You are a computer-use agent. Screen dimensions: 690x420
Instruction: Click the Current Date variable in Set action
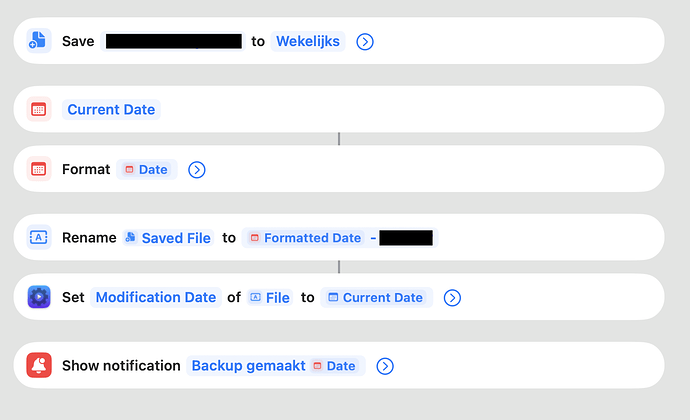[x=376, y=297]
